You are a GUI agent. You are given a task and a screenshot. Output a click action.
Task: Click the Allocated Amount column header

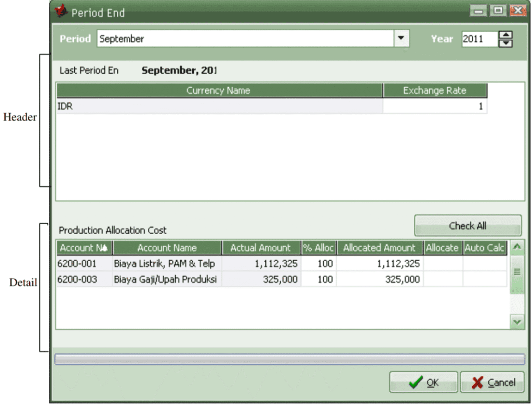379,248
